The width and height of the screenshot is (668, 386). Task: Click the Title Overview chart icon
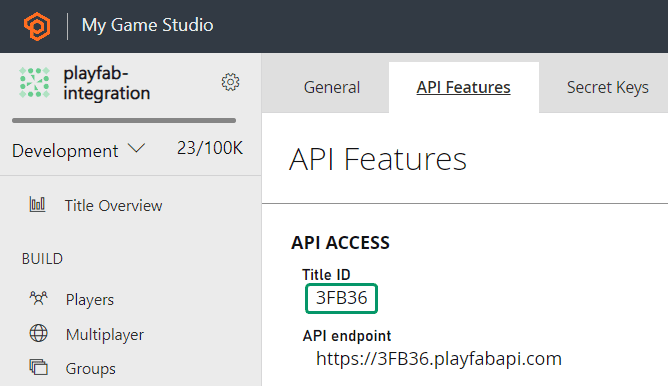click(x=37, y=205)
